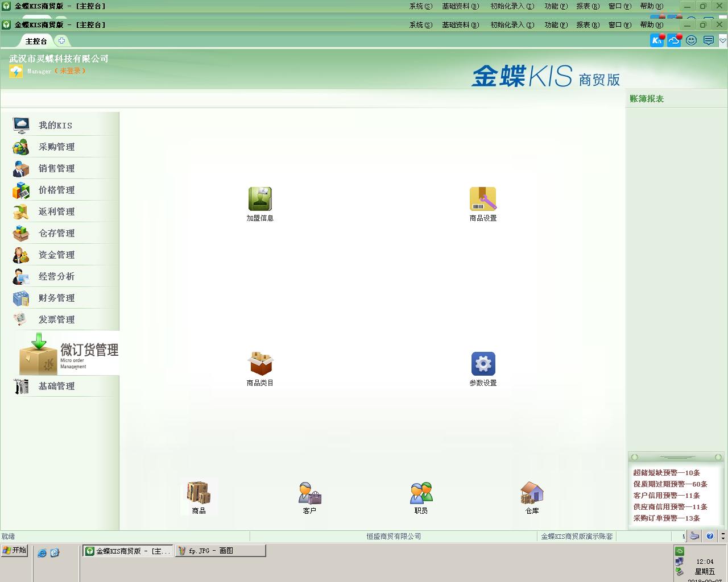The image size is (728, 582).
Task: Open 资金管理 module
Action: pyautogui.click(x=60, y=255)
